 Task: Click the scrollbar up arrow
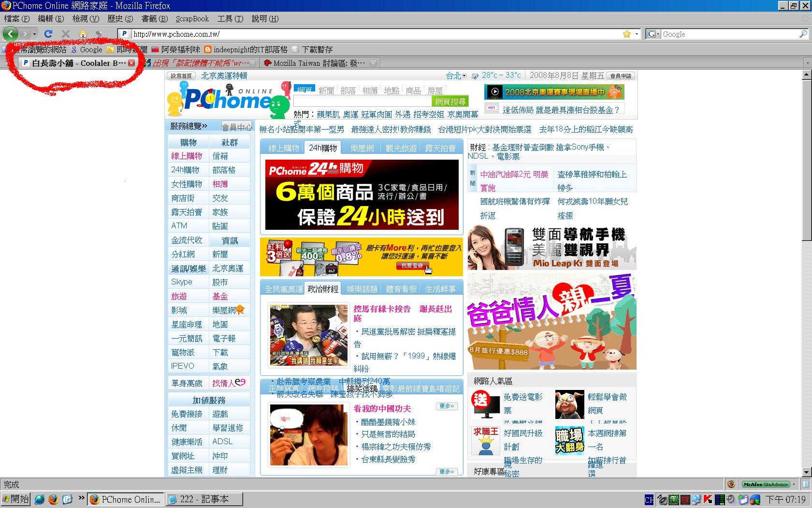click(806, 75)
